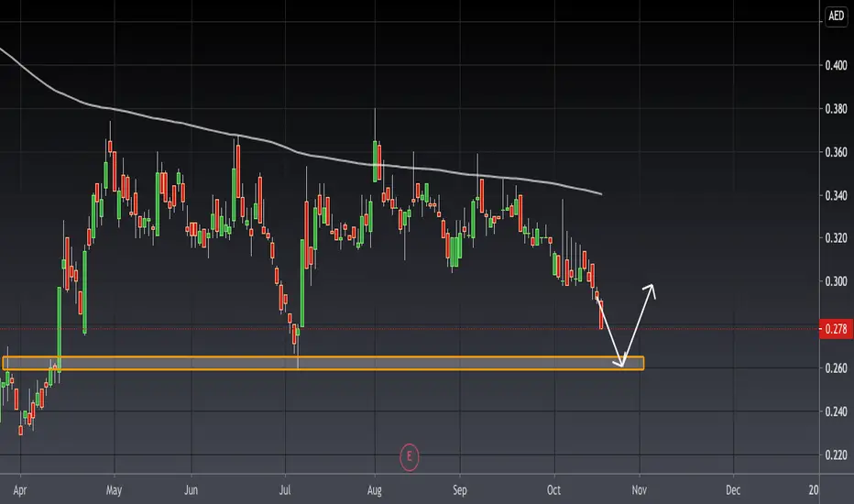The image size is (854, 504).
Task: Click the Jun label on time axis
Action: (192, 490)
